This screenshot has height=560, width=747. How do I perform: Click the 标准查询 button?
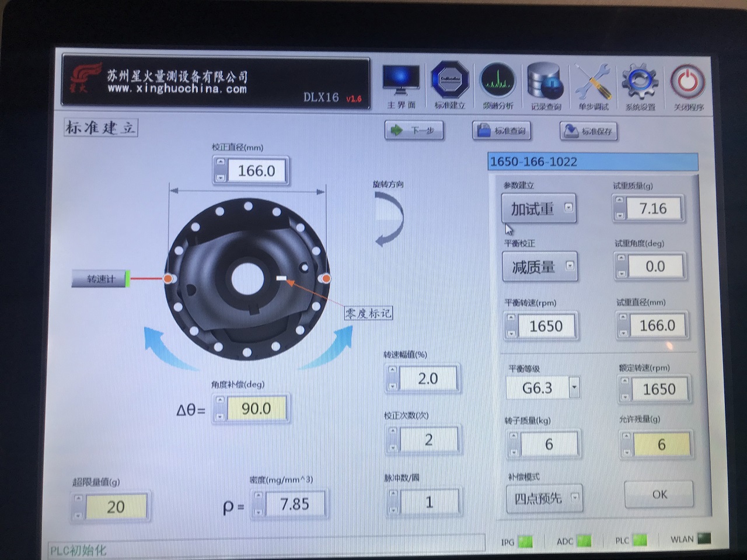[502, 131]
